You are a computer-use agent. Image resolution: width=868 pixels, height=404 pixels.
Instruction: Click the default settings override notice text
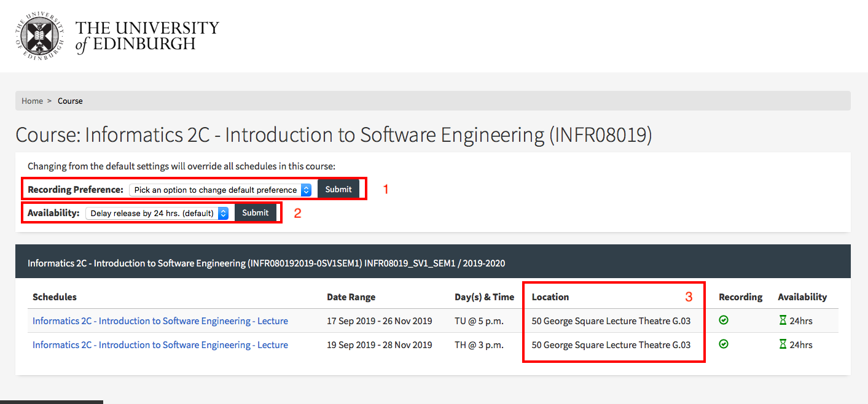[x=181, y=166]
